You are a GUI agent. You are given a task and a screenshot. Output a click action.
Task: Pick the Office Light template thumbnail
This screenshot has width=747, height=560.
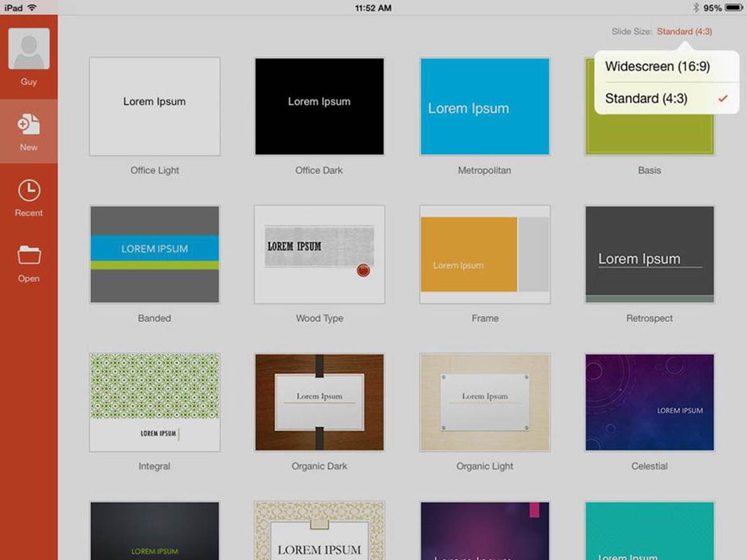click(x=155, y=106)
